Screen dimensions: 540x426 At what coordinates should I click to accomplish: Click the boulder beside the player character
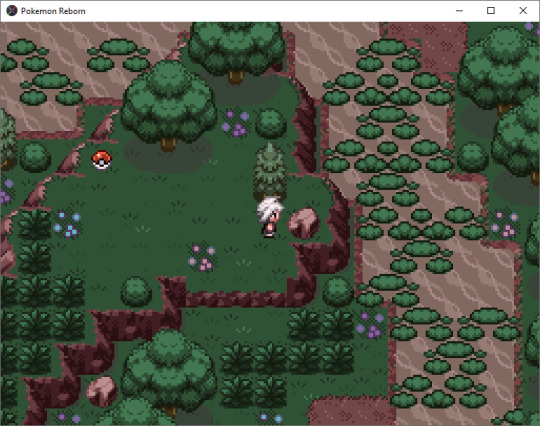(303, 224)
